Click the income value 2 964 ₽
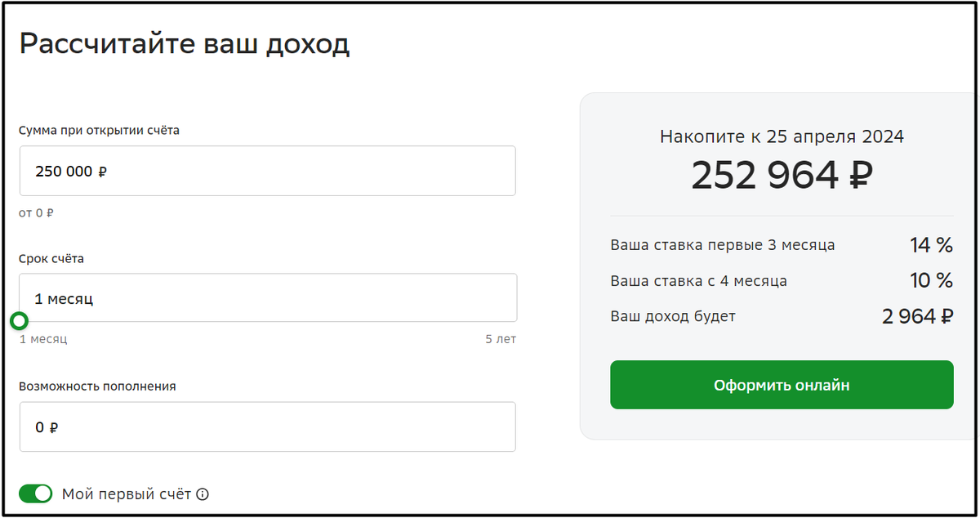980x518 pixels. 916,316
